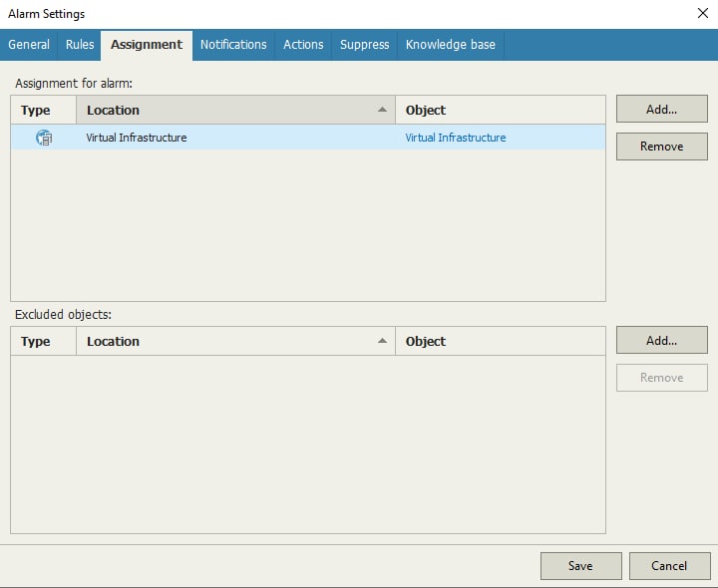
Task: Go to the Actions tab
Action: 303,45
